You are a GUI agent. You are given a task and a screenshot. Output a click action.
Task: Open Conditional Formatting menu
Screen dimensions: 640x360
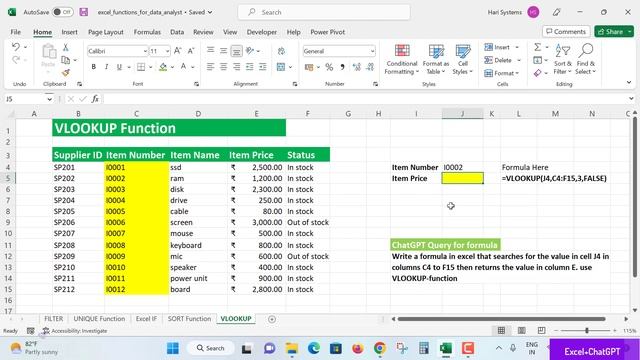(402, 60)
